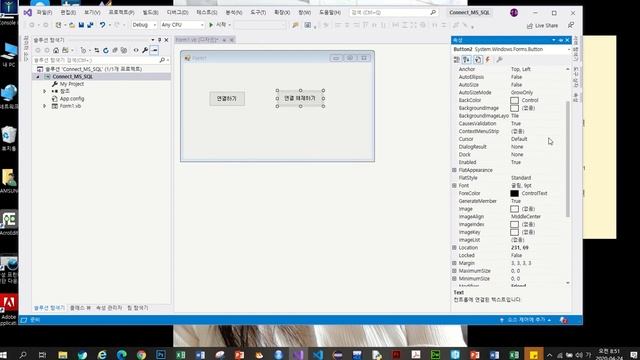Open the 보기(V) menu

click(x=92, y=13)
